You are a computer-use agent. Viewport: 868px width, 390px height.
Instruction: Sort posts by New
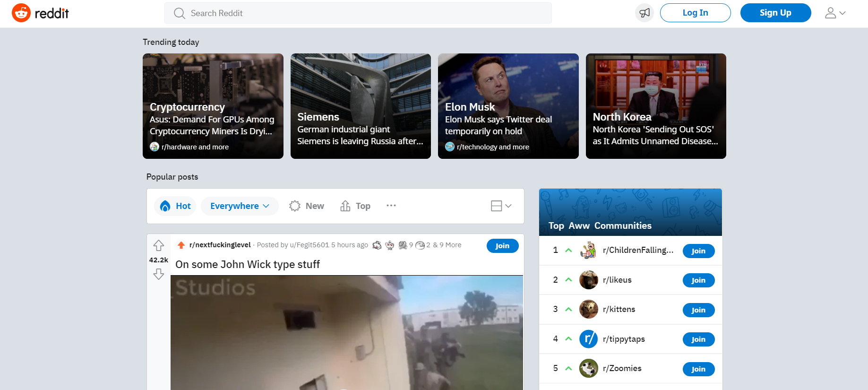(307, 206)
